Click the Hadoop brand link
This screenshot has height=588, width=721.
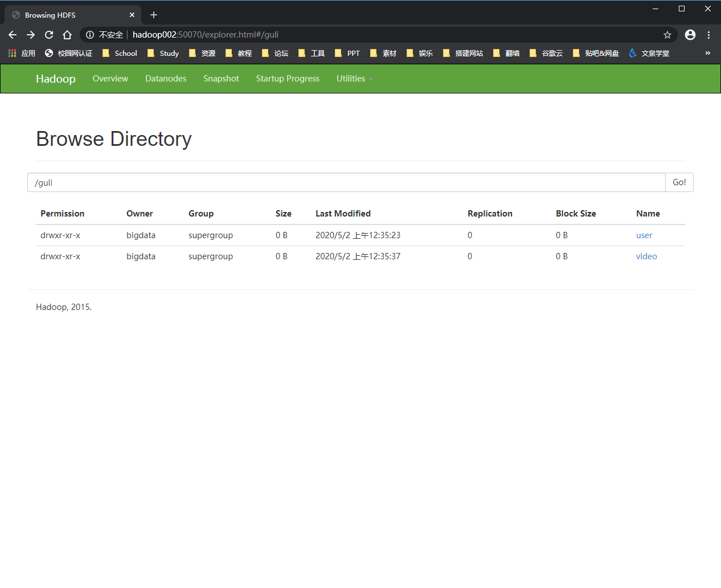coord(56,79)
